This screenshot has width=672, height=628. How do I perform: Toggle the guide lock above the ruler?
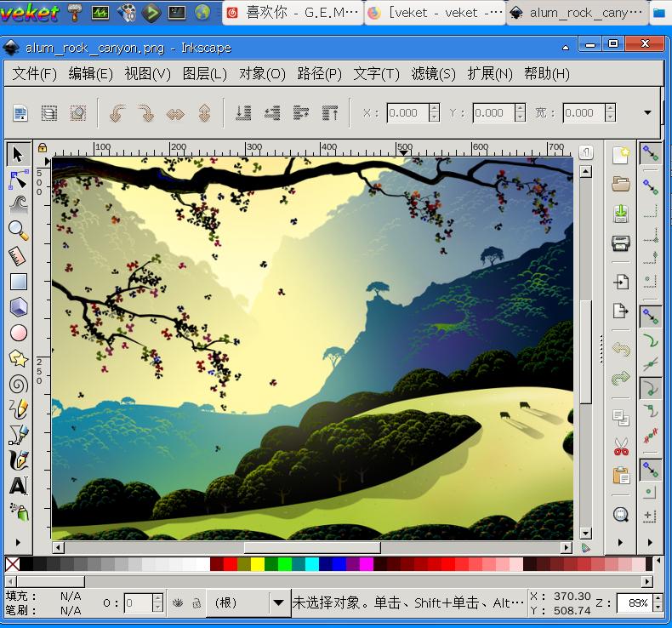(42, 147)
